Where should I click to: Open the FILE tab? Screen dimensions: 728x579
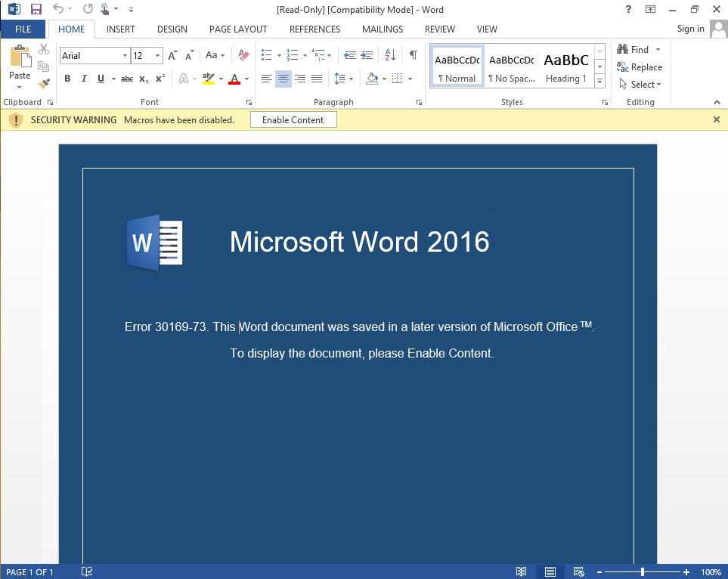tap(23, 29)
